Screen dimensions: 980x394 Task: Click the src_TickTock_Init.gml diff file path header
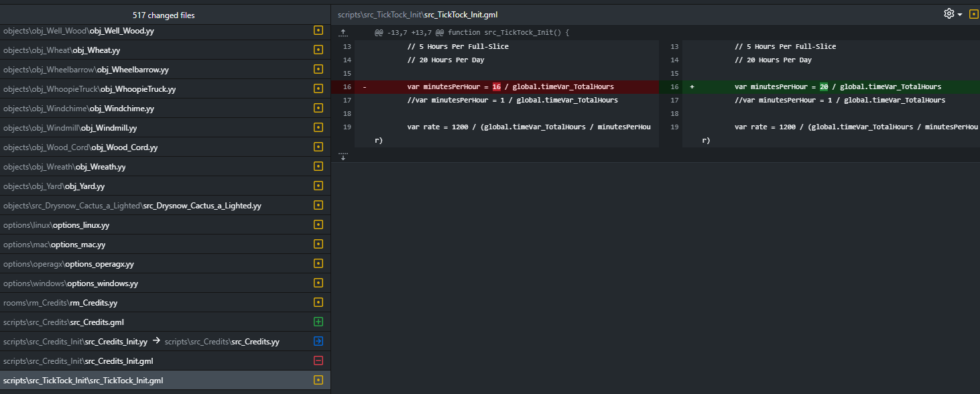[418, 15]
